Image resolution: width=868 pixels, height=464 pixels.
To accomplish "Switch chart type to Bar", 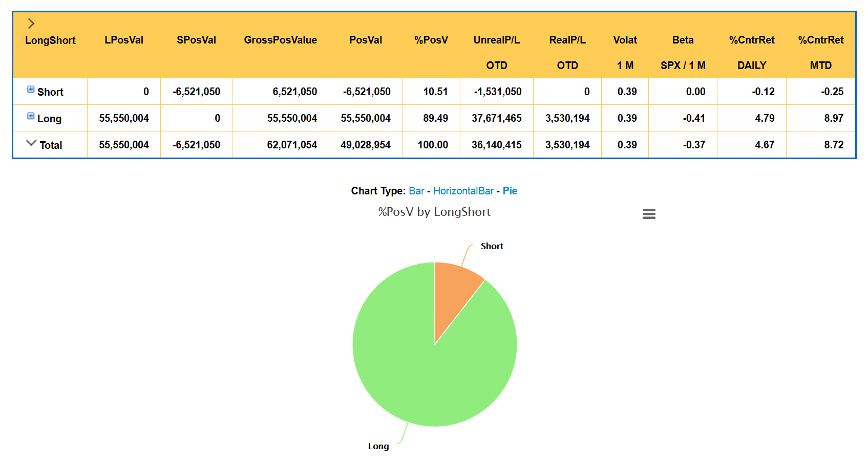I will 416,191.
